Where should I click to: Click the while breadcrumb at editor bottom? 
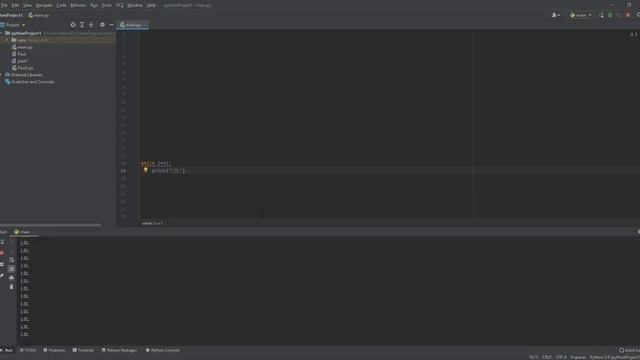(152, 223)
